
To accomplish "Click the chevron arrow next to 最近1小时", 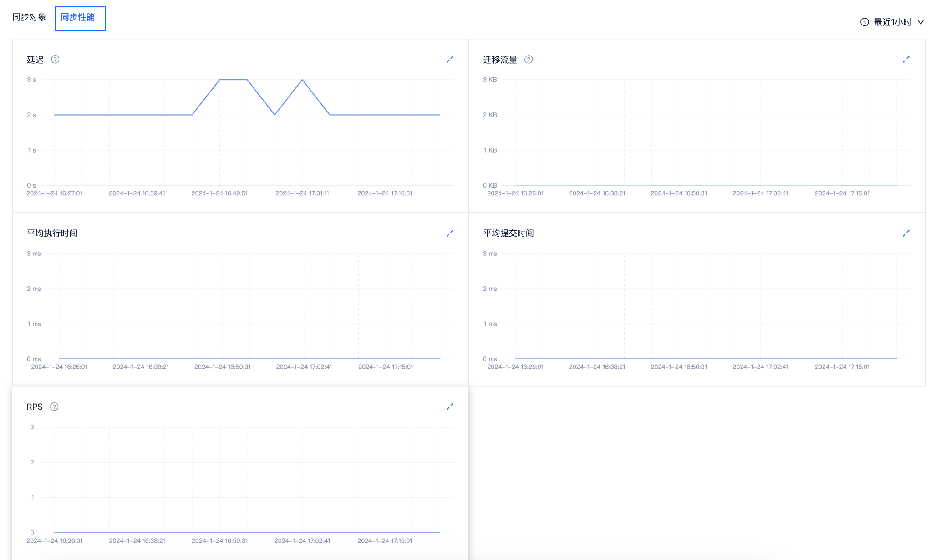I will [x=921, y=22].
